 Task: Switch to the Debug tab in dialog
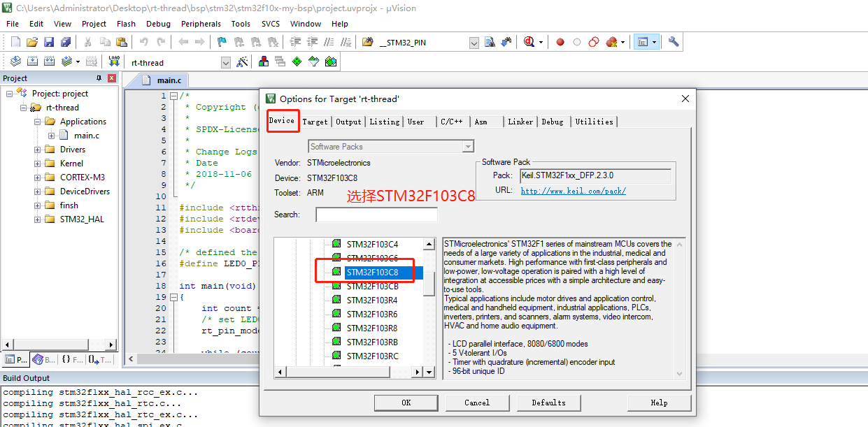pos(553,122)
